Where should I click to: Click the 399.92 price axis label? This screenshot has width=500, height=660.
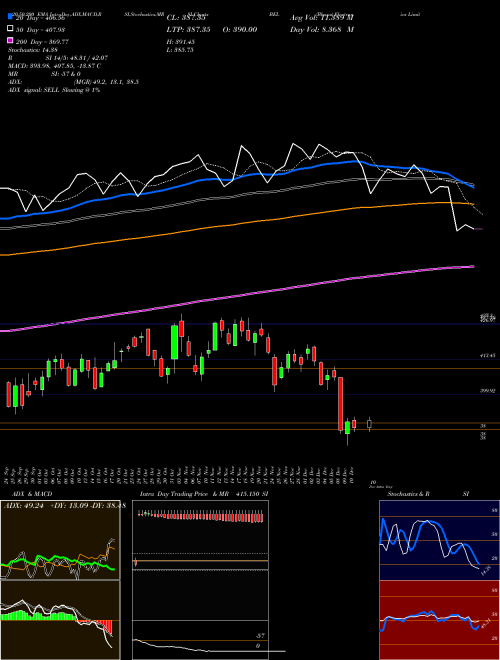[488, 391]
